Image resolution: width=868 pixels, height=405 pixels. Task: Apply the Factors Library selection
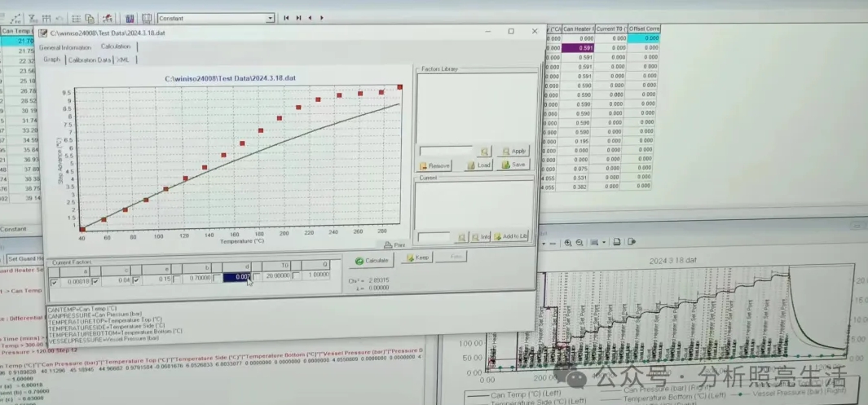(513, 151)
